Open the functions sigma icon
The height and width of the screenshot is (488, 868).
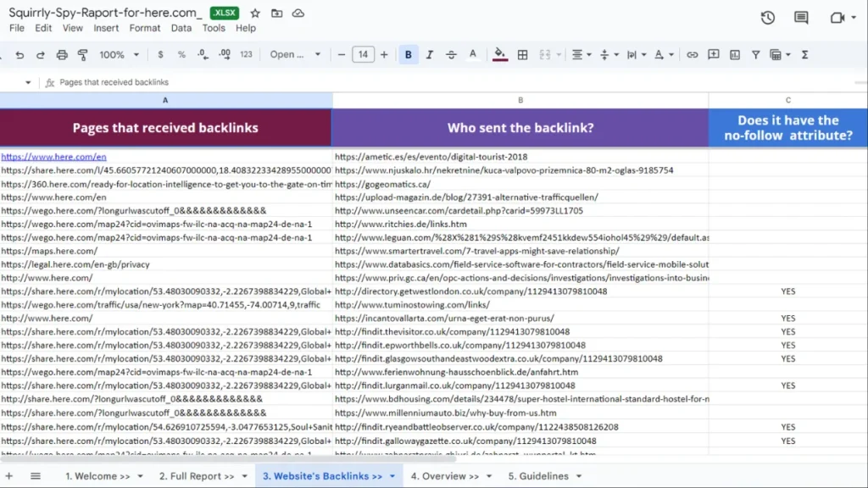pyautogui.click(x=804, y=55)
